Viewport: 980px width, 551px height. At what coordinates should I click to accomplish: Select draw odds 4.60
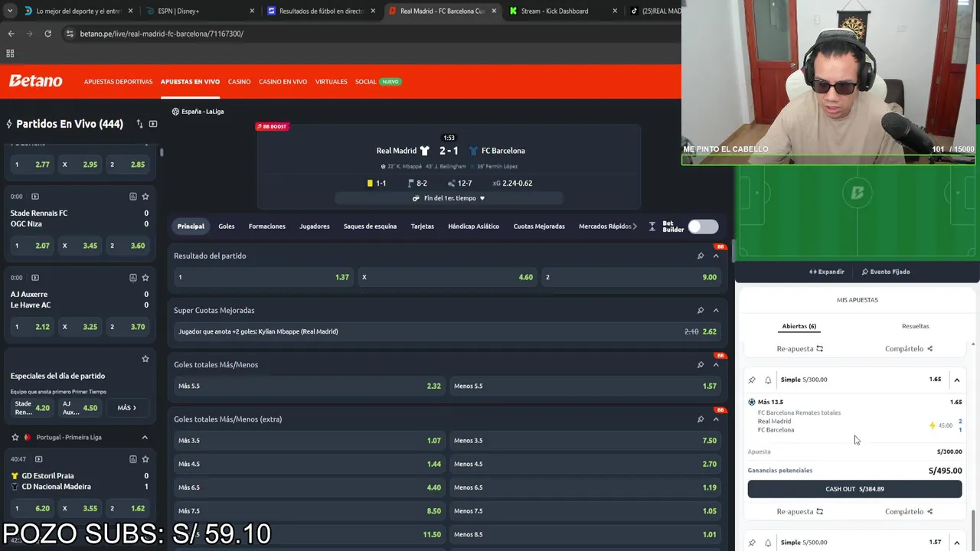coord(448,277)
